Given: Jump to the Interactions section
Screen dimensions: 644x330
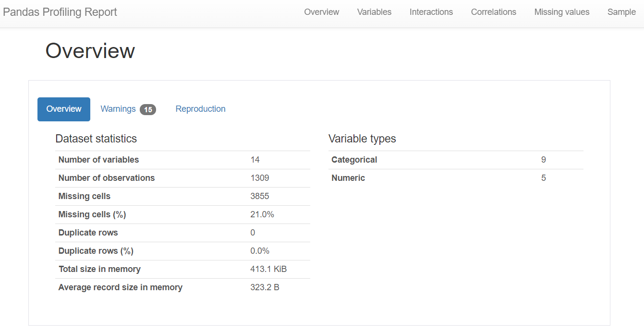Looking at the screenshot, I should coord(431,12).
